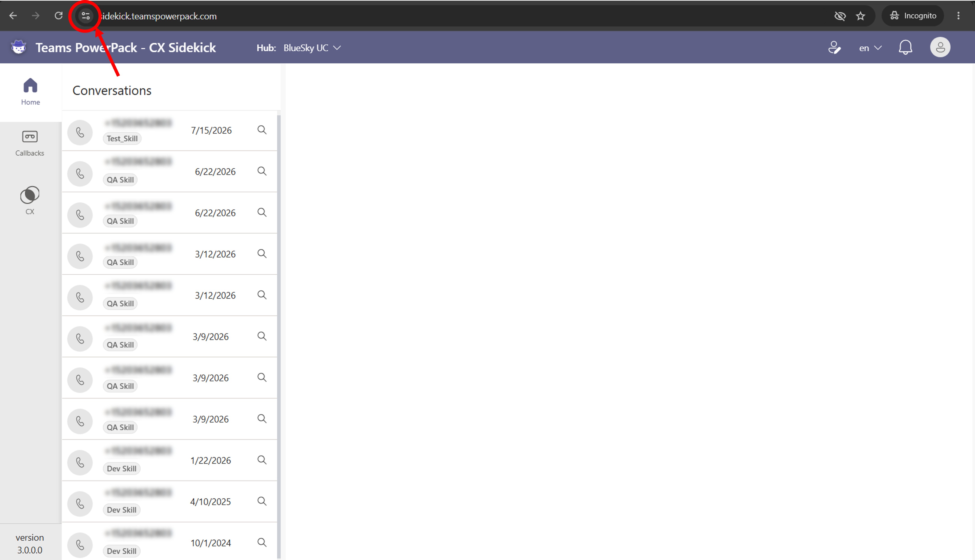
Task: Switch to the Callbacks sidebar tab
Action: click(x=30, y=144)
